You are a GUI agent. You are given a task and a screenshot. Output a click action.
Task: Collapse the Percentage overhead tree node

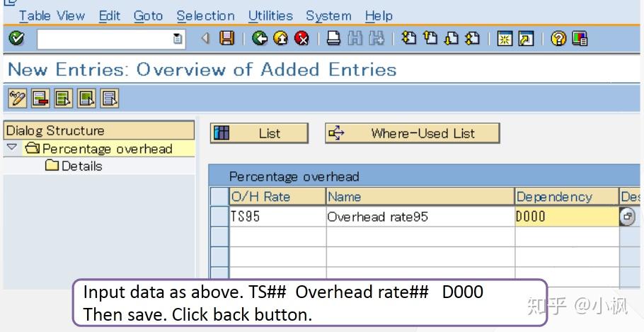pos(12,147)
